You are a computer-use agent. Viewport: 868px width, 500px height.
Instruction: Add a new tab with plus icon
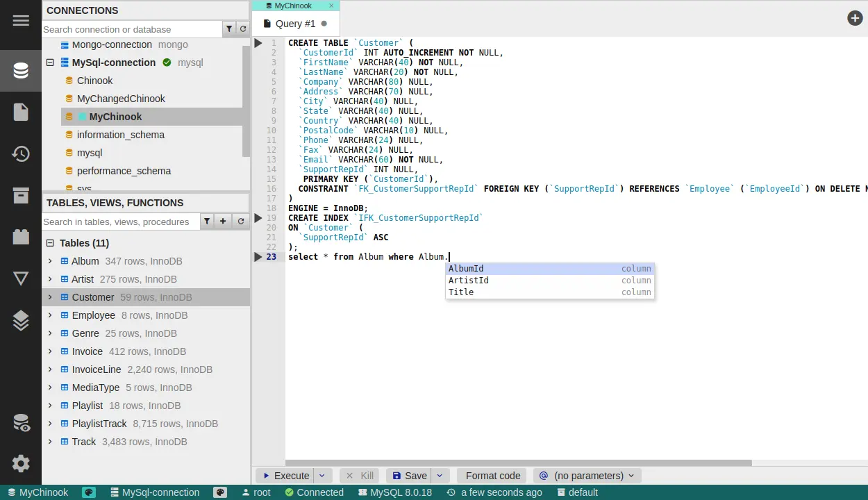(x=855, y=19)
